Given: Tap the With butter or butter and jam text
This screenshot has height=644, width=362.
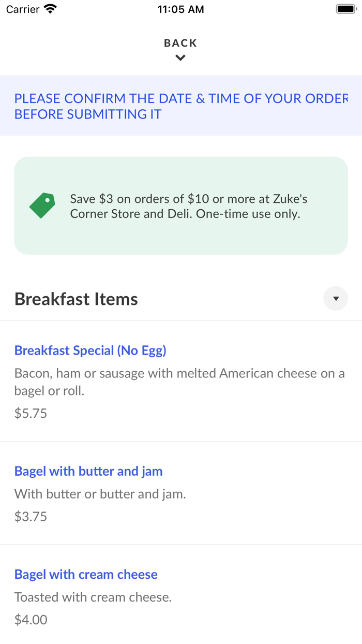Looking at the screenshot, I should click(100, 494).
